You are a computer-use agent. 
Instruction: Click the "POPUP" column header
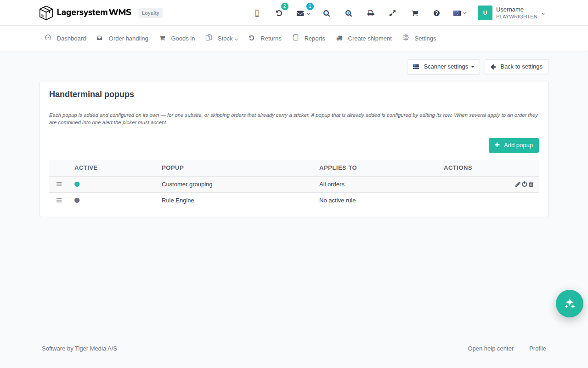[173, 168]
